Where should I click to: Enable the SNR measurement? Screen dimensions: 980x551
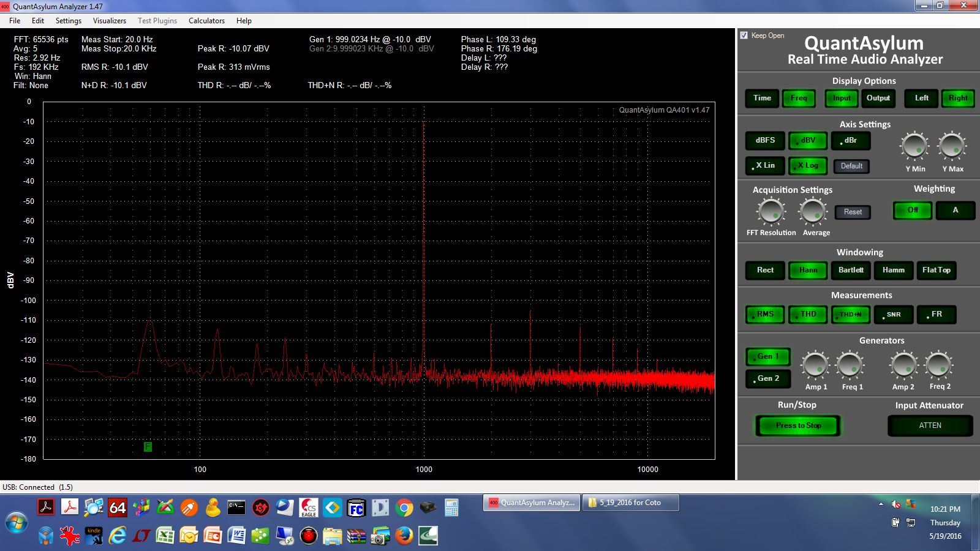[894, 314]
